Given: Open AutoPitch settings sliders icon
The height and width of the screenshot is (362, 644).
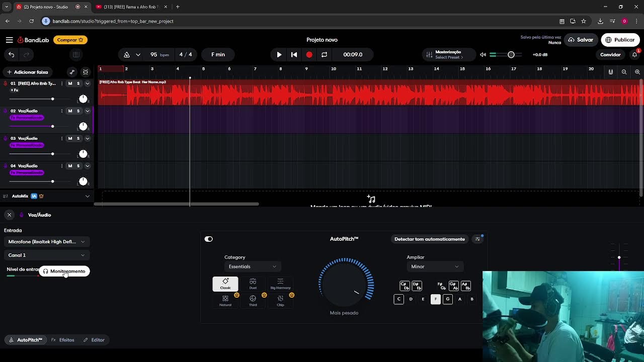Looking at the screenshot, I should [477, 239].
